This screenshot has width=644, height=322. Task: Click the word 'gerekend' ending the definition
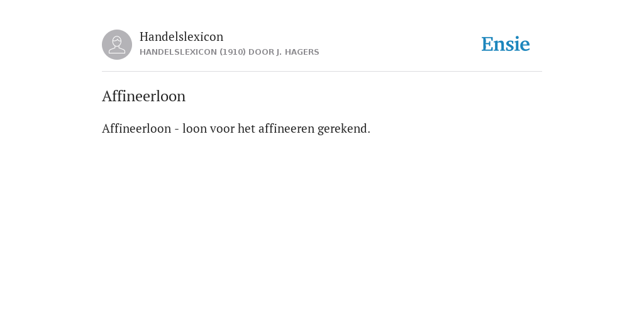click(344, 129)
